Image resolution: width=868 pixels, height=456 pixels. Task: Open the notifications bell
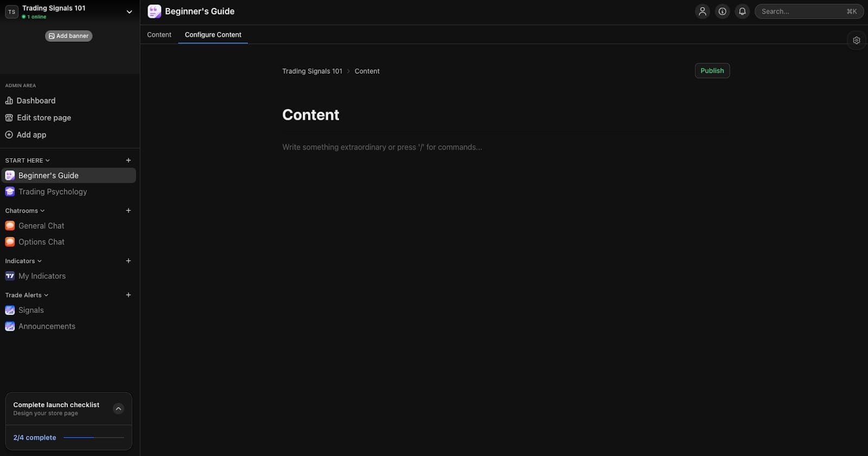point(742,11)
